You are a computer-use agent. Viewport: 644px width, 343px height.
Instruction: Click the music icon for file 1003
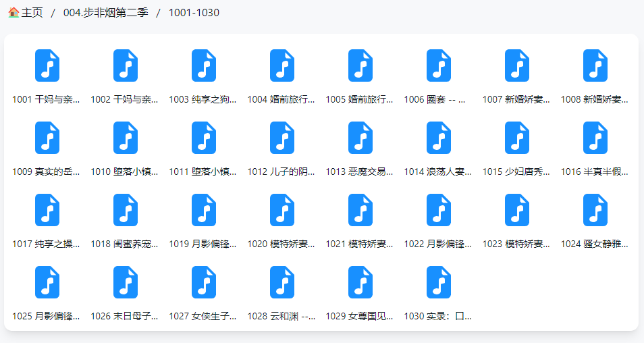(x=203, y=65)
